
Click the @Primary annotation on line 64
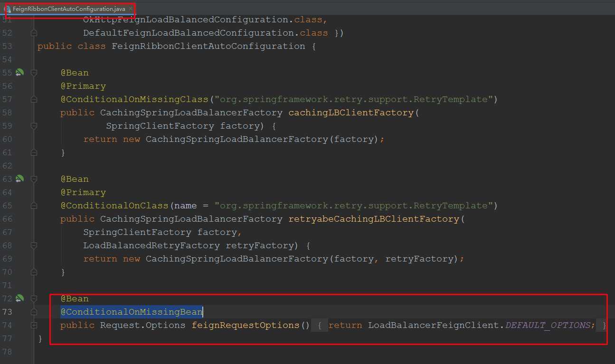pos(83,192)
